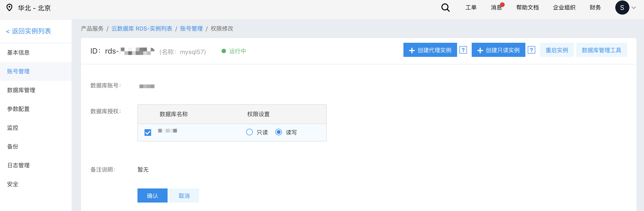Open 参数配置 in the sidebar
Screen dimensions: 644x211
[x=19, y=109]
